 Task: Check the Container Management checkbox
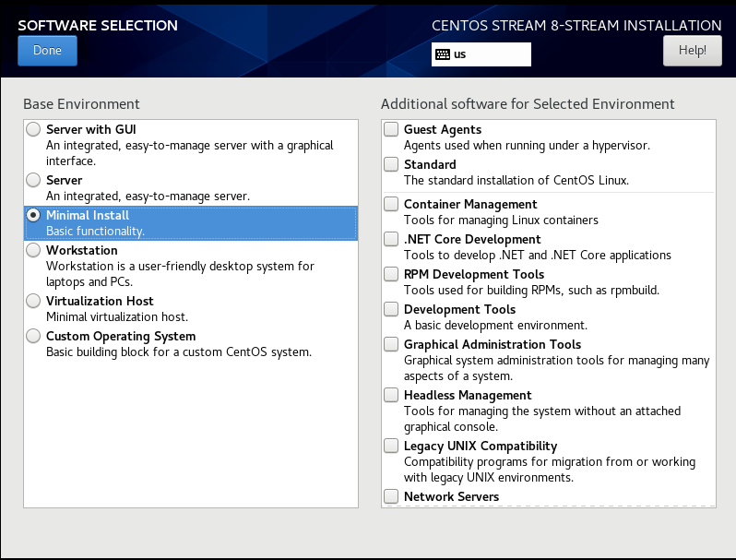391,204
